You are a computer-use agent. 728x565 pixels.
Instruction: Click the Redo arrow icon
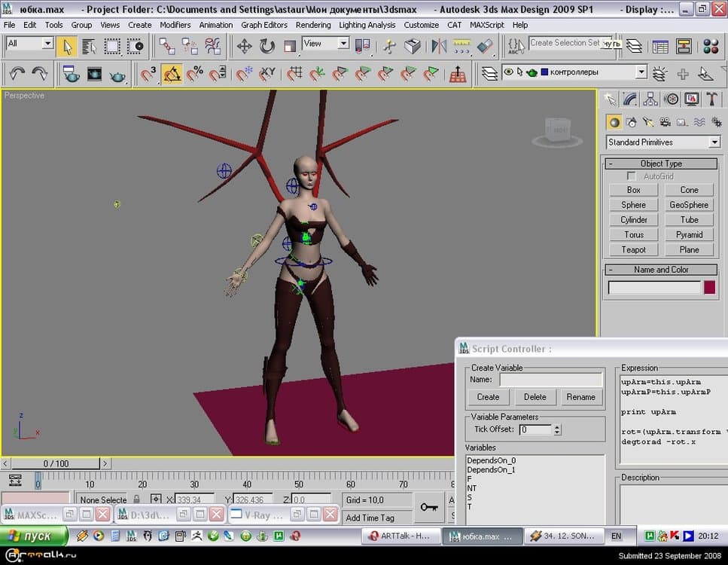pos(40,73)
